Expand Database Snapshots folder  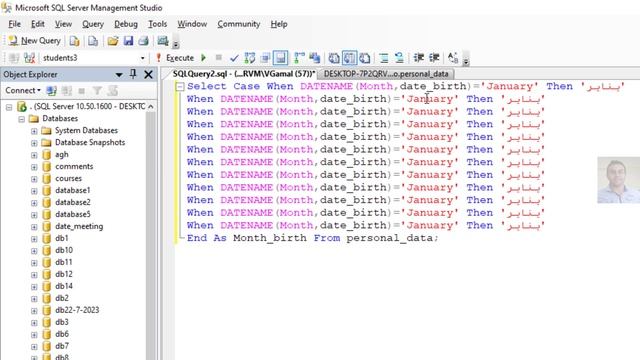tap(34, 143)
